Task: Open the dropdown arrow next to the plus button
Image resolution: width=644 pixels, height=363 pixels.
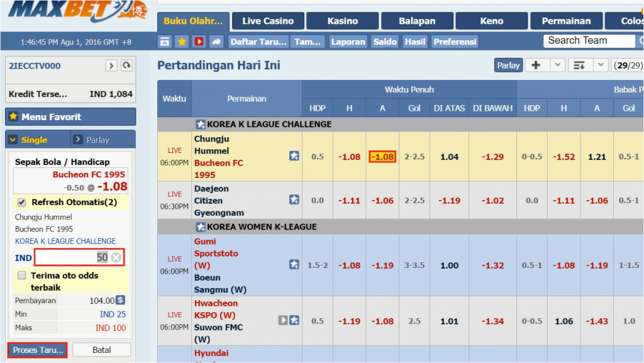Action: coord(558,65)
